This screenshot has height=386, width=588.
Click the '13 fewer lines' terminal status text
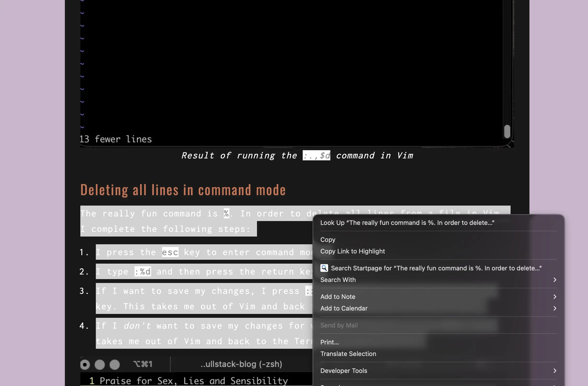116,139
